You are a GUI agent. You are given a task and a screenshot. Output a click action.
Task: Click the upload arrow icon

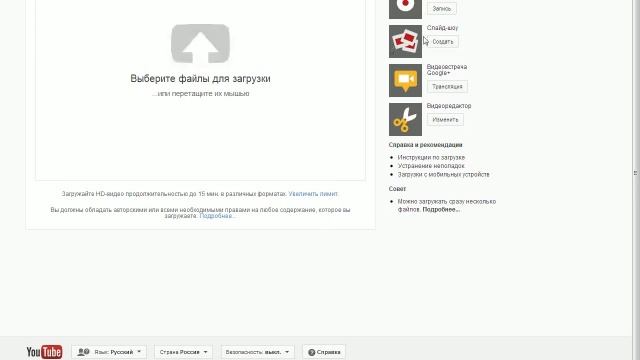[x=200, y=44]
